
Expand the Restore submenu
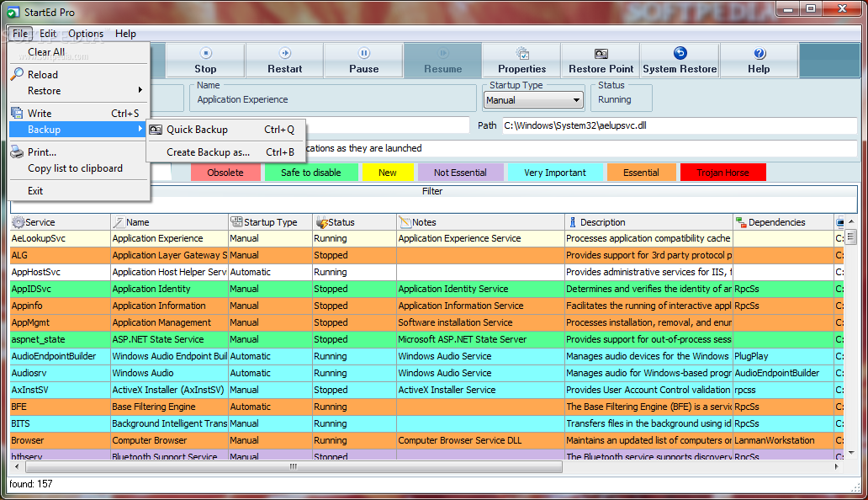(79, 91)
